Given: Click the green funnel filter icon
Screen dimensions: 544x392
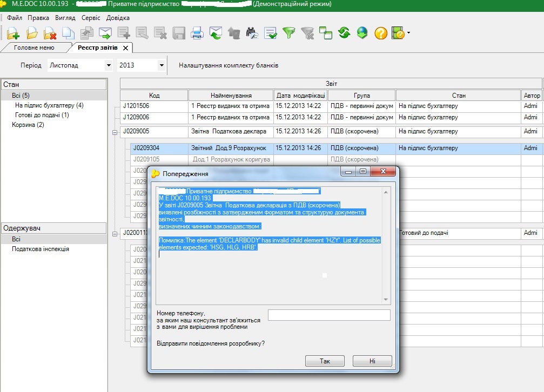Looking at the screenshot, I should coord(290,33).
